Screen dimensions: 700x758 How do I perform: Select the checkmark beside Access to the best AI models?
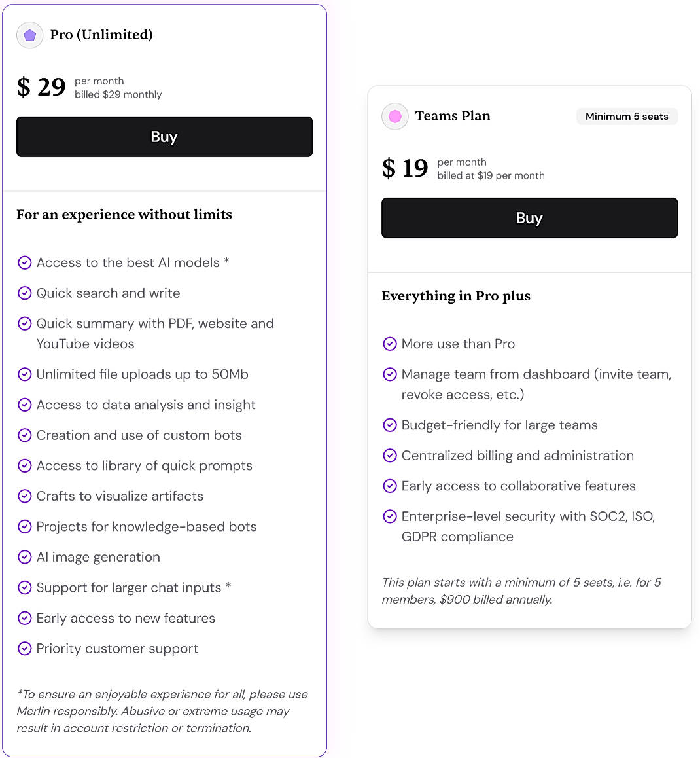[x=25, y=262]
